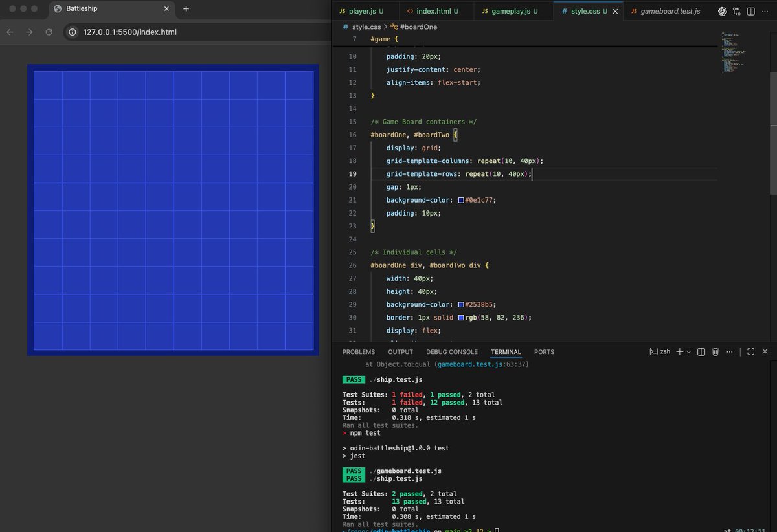Close the bottom terminal panel

click(765, 351)
